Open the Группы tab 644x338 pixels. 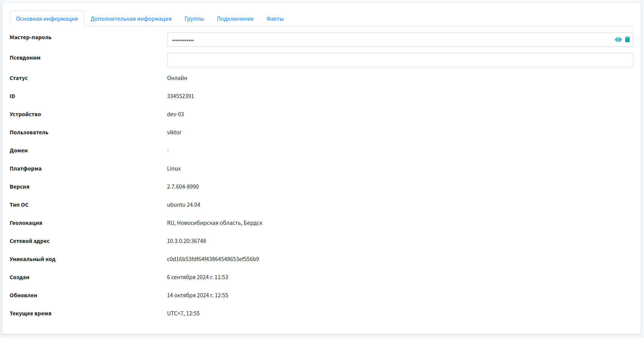pyautogui.click(x=194, y=19)
